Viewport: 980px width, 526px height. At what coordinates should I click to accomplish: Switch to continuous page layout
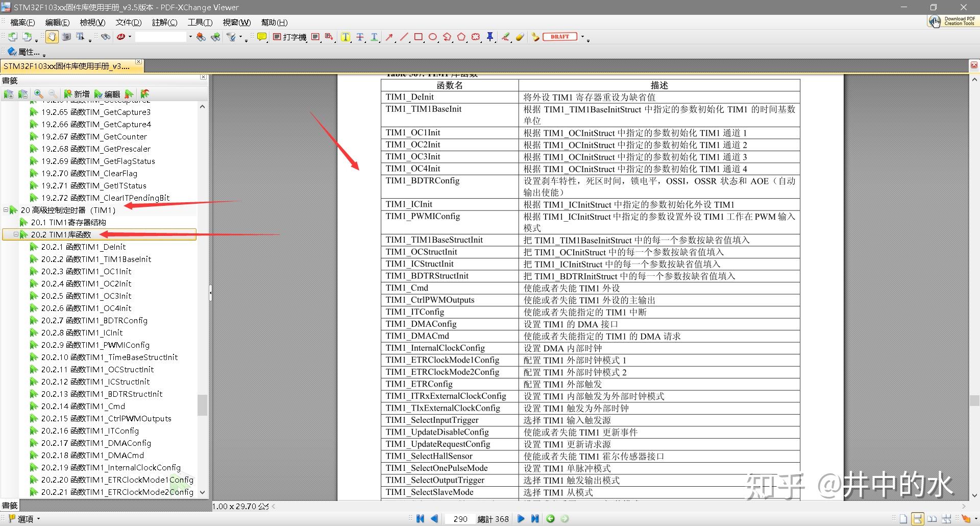918,519
